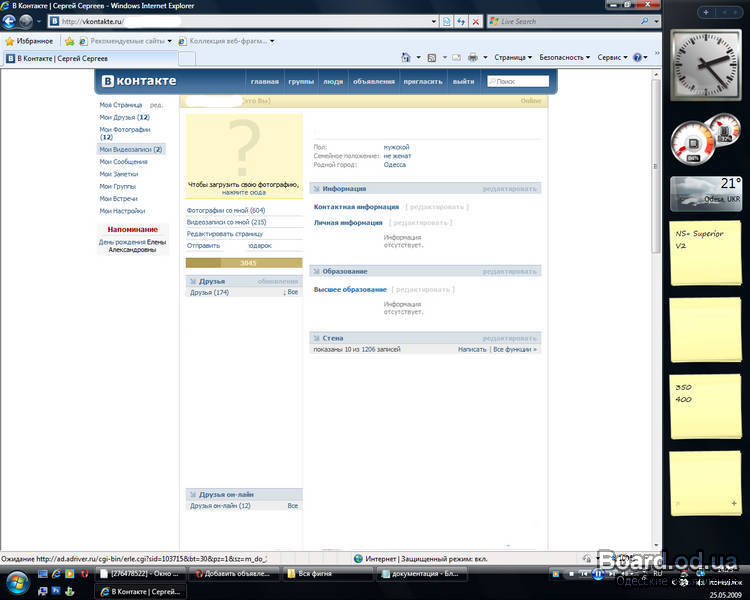Click the RSS feeds toolbar icon
The image size is (750, 600).
pos(432,58)
